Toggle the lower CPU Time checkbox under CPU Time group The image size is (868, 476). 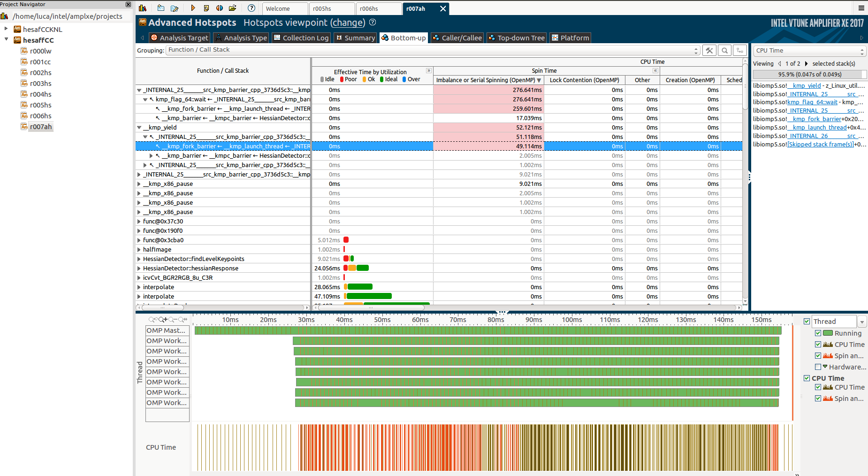[818, 387]
